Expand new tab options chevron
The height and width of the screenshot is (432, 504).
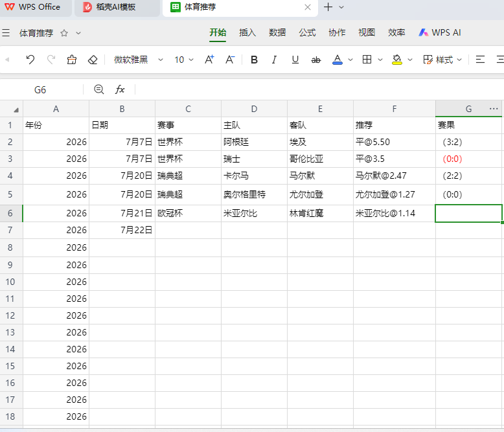coord(341,7)
